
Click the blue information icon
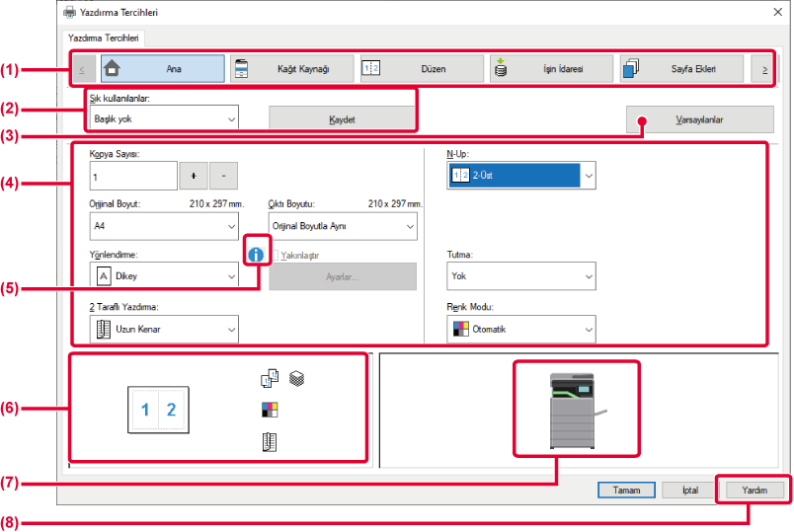coord(257,254)
